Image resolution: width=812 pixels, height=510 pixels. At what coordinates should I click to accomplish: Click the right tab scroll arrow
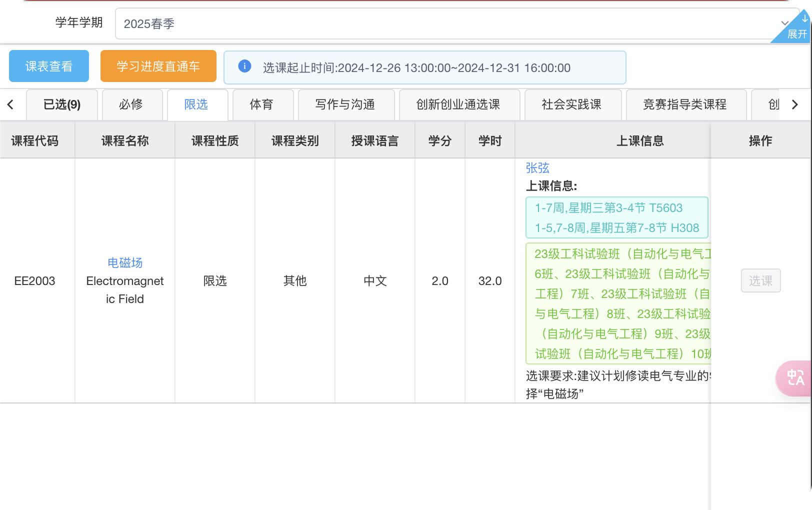tap(794, 104)
